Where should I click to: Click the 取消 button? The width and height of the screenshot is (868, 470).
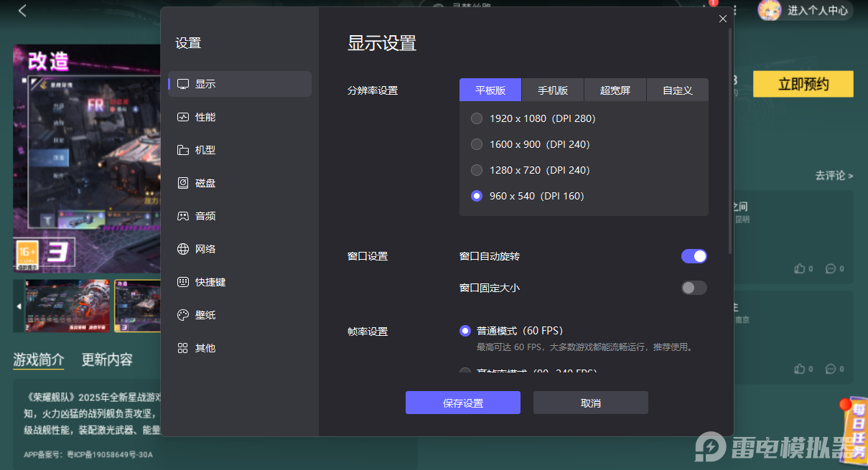pos(591,403)
